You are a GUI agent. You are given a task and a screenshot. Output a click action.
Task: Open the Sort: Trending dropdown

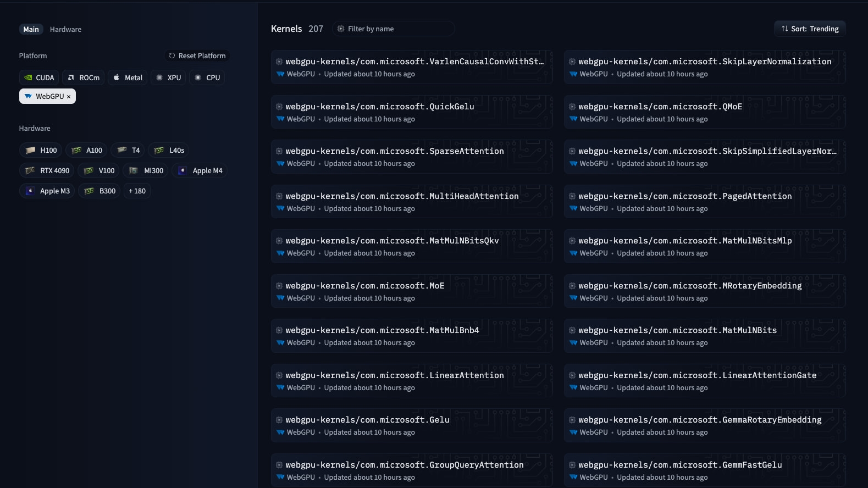pos(810,29)
